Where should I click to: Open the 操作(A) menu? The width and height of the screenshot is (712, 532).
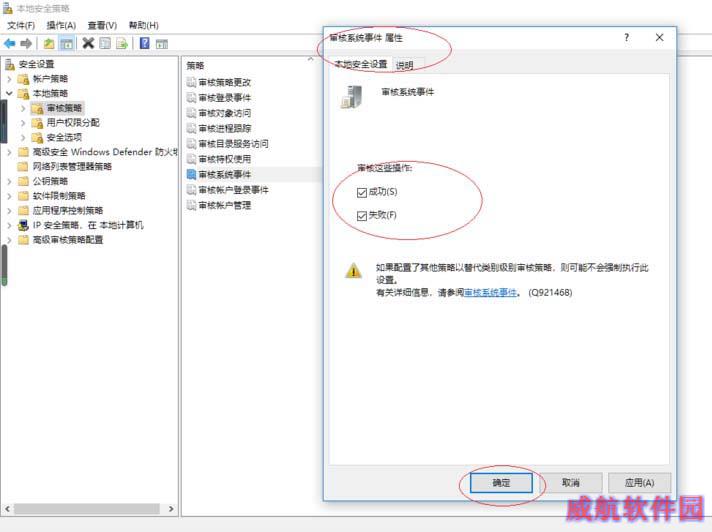click(x=61, y=25)
